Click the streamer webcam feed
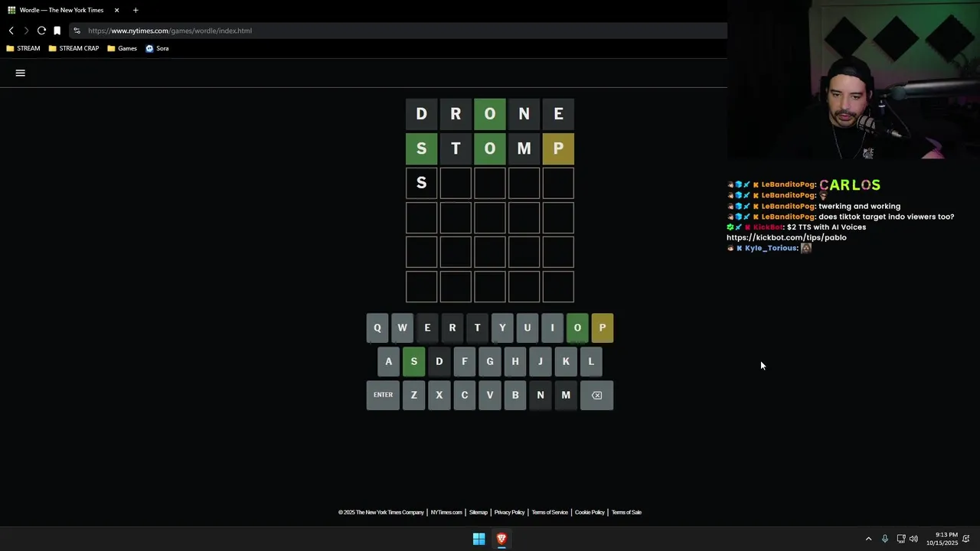The image size is (980, 551). 854,80
